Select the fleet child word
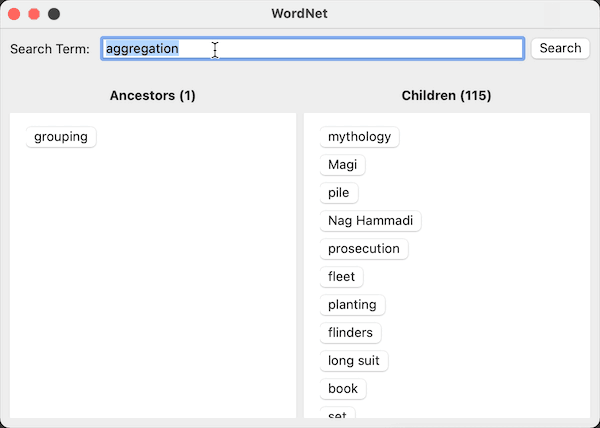600x428 pixels. pos(341,277)
